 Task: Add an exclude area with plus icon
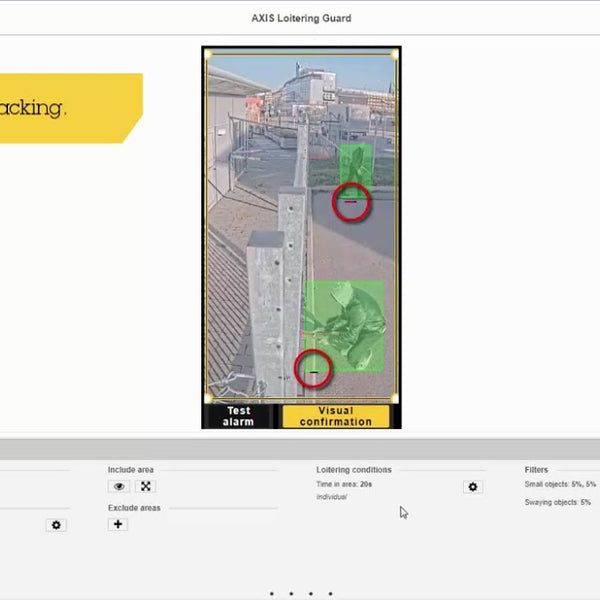pyautogui.click(x=118, y=524)
